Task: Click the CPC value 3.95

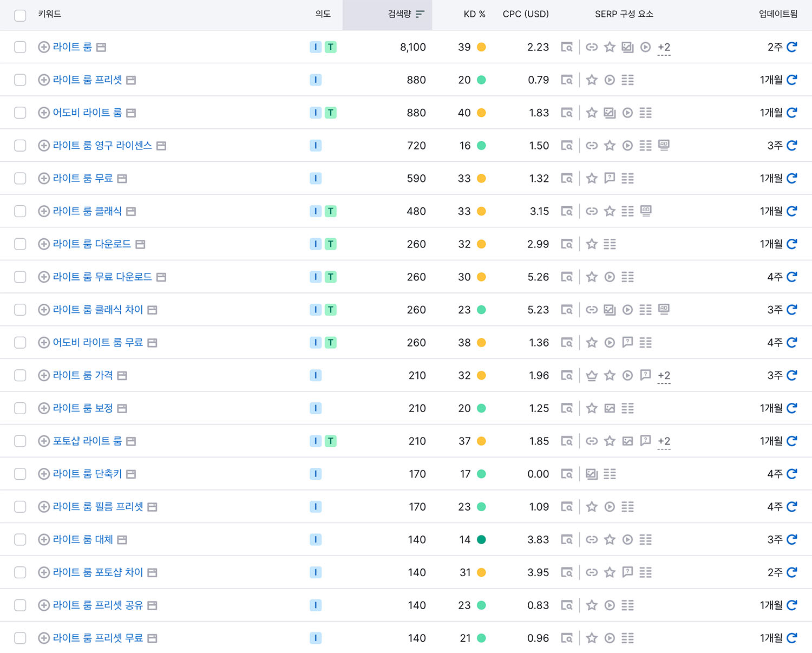Action: click(538, 572)
